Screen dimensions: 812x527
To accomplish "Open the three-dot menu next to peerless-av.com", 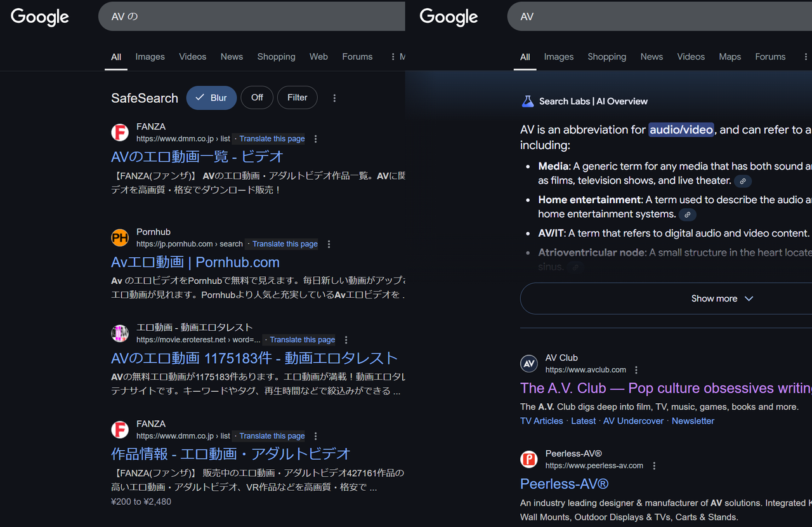I will [x=654, y=465].
